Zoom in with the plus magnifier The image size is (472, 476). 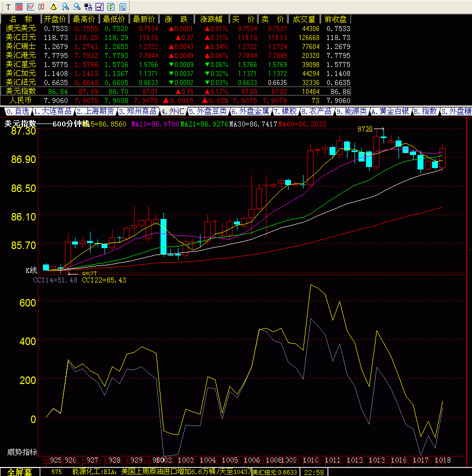pos(65,6)
